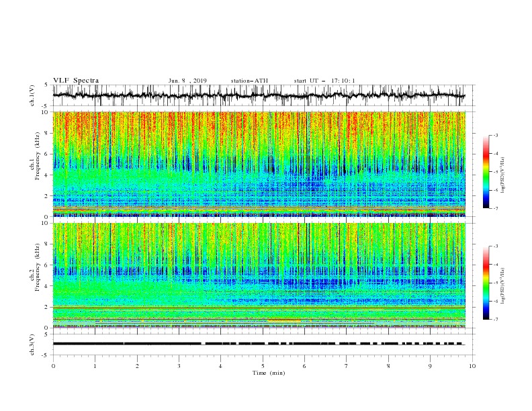This screenshot has height=411, width=532.
Task: Click time axis tick label "5"
Action: (x=263, y=366)
